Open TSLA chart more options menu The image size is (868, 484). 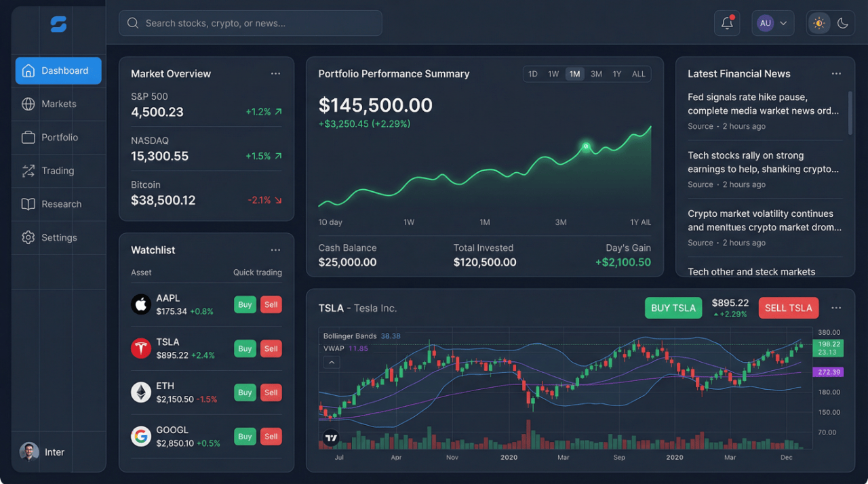pos(836,308)
